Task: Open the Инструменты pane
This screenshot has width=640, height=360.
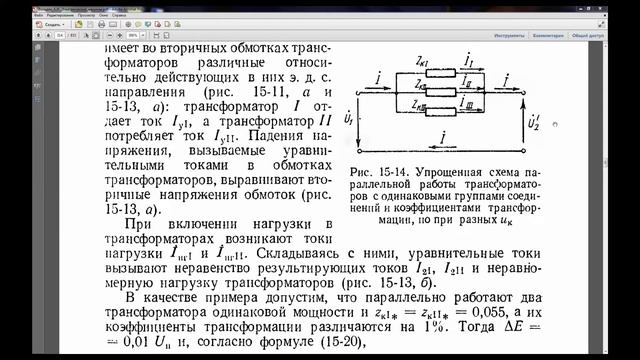Action: point(509,36)
